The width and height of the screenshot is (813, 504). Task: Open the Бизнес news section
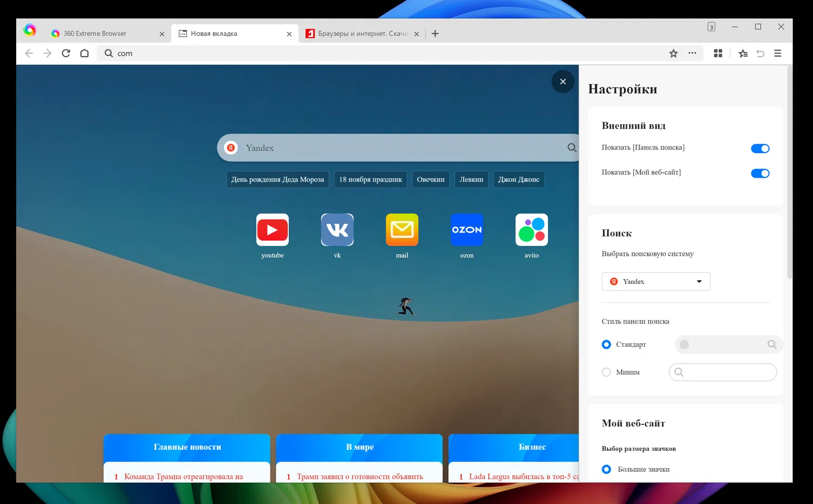coord(514,447)
